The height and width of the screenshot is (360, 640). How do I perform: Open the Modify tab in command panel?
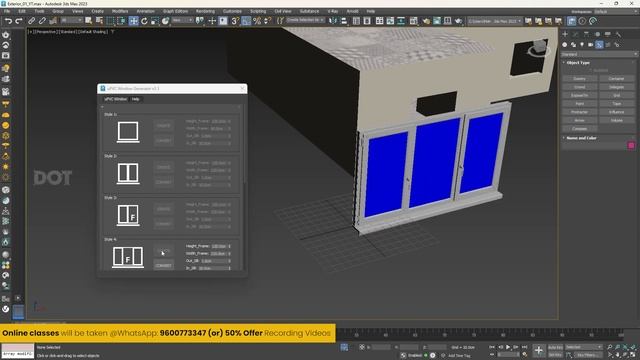[x=576, y=35]
